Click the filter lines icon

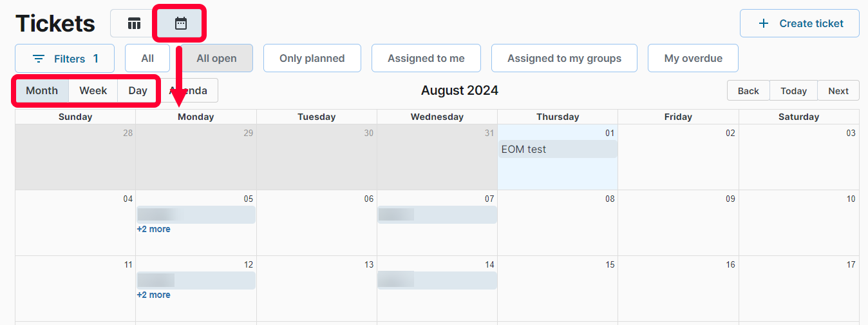39,59
